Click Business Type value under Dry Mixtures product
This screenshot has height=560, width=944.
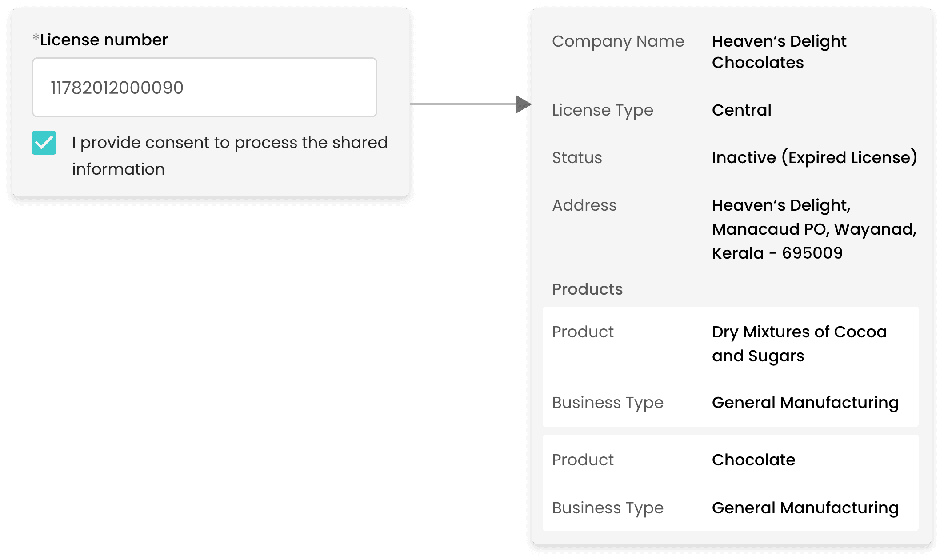805,403
